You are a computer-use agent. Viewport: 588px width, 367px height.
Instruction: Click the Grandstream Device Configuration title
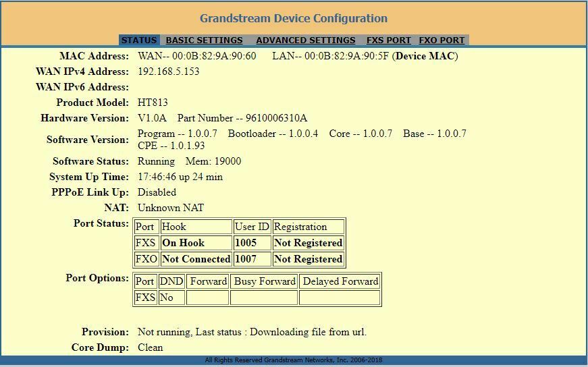click(x=294, y=18)
